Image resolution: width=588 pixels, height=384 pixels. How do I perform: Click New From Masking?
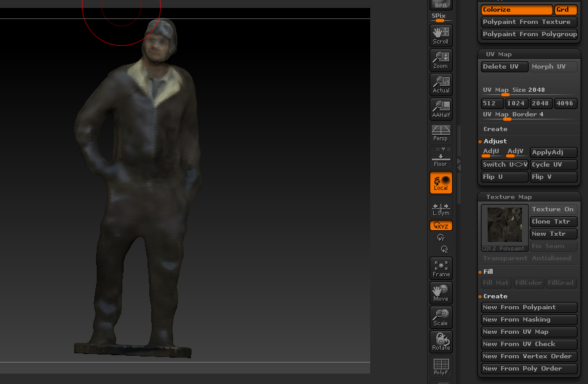point(529,320)
